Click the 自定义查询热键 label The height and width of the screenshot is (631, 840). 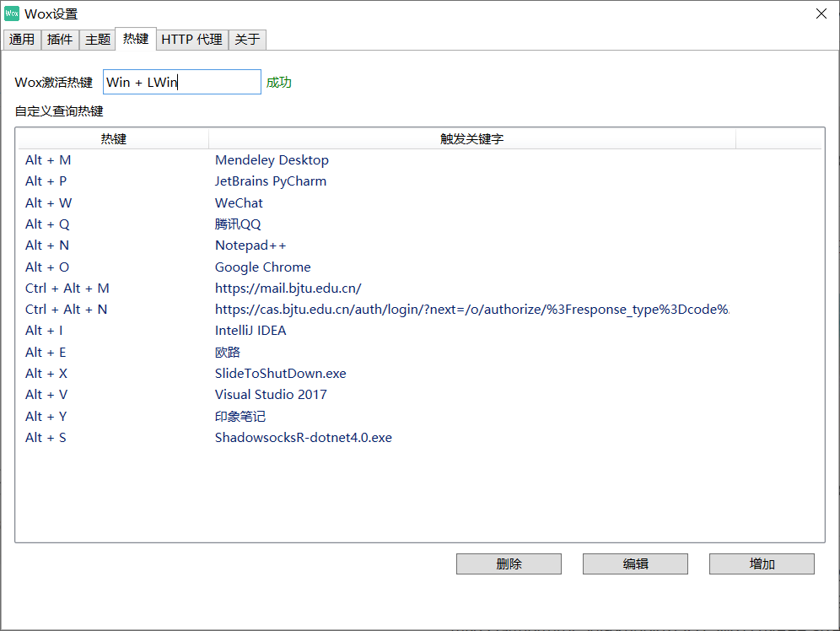[x=59, y=111]
